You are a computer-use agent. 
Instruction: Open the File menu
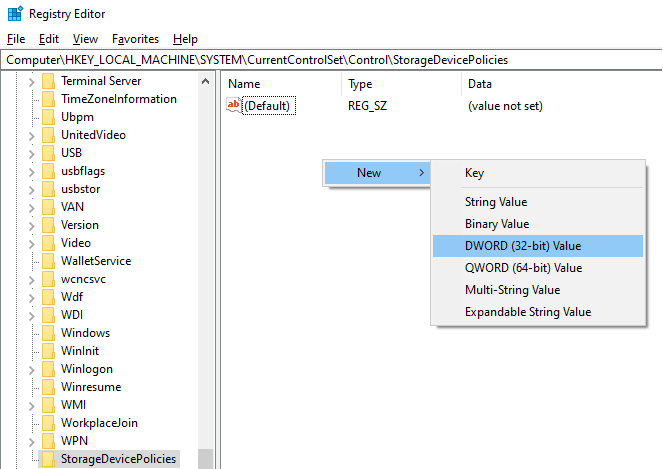[x=15, y=39]
